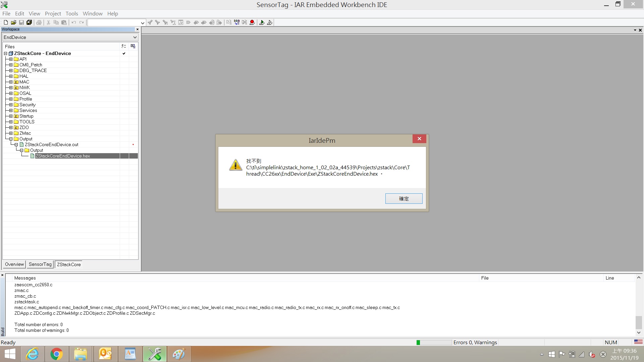Image resolution: width=644 pixels, height=362 pixels.
Task: Click the Build messages vertical scrollbar thumb
Action: [639, 322]
